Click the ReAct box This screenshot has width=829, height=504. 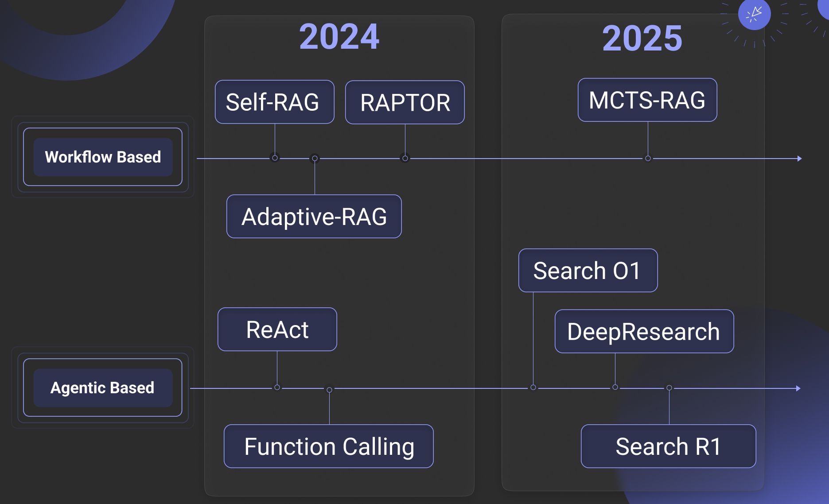(277, 330)
